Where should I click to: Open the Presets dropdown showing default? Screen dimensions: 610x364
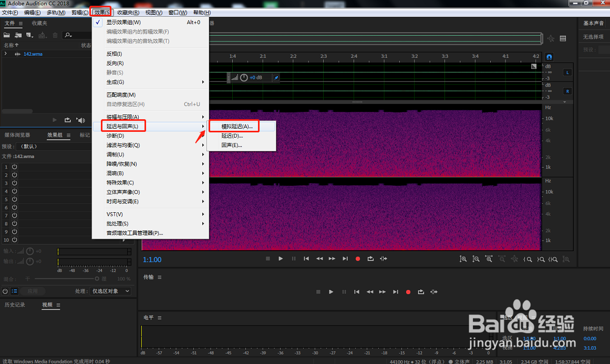tap(55, 147)
